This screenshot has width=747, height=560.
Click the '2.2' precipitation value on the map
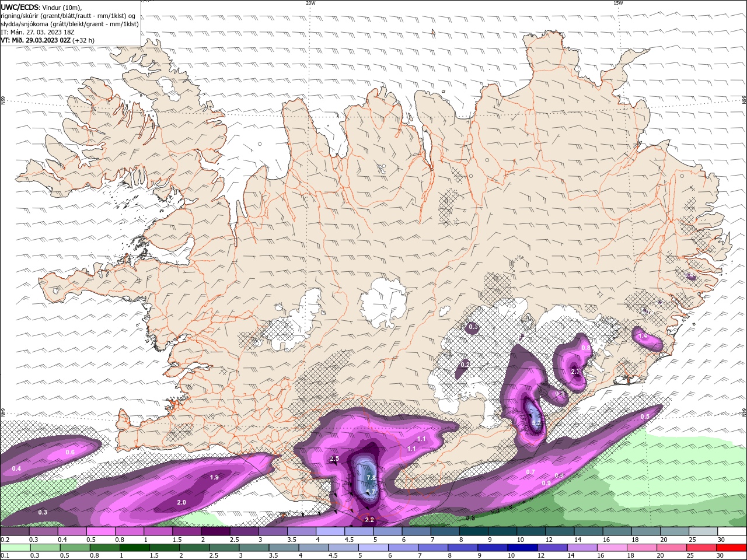click(369, 520)
